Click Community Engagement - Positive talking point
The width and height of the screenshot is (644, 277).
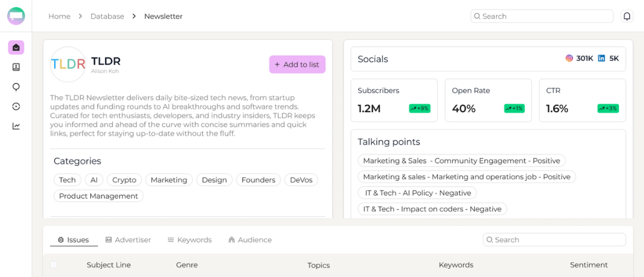(x=461, y=161)
